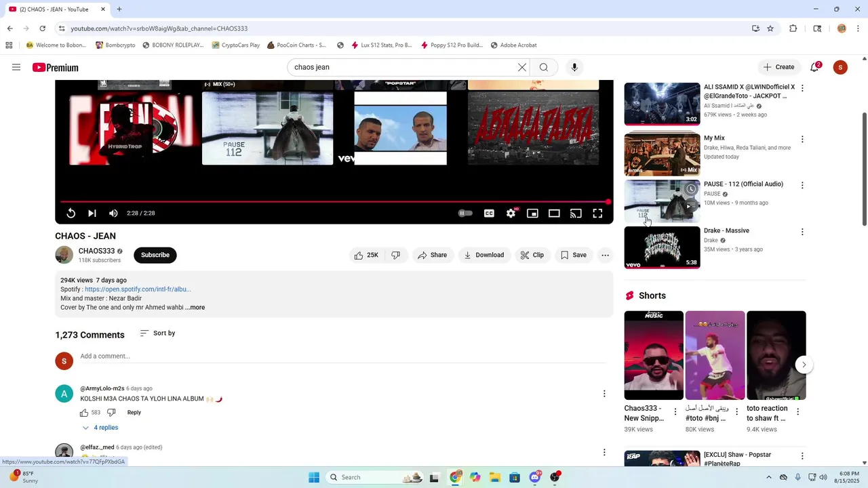Subscribe to CHAOS333
Viewport: 868px width, 488px height.
pyautogui.click(x=155, y=255)
